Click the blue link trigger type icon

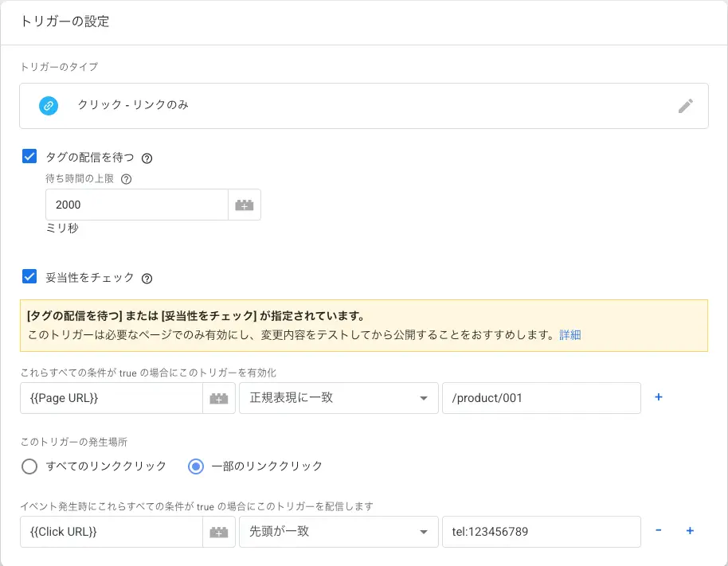point(49,106)
